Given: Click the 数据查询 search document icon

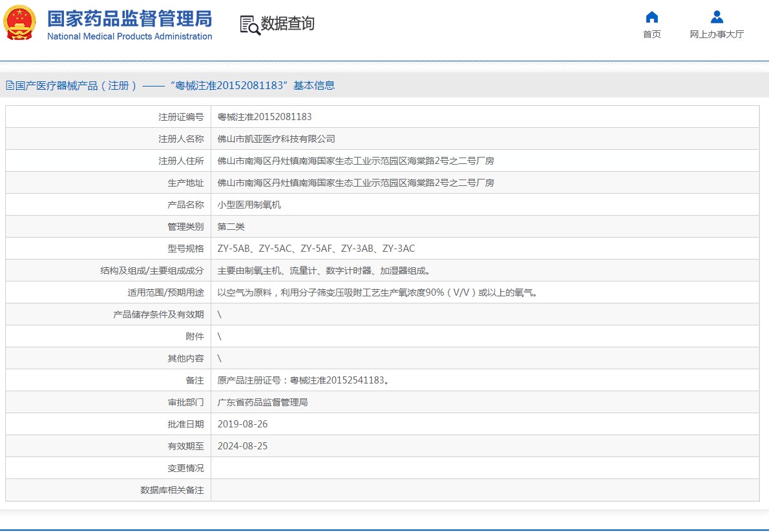Looking at the screenshot, I should click(249, 25).
